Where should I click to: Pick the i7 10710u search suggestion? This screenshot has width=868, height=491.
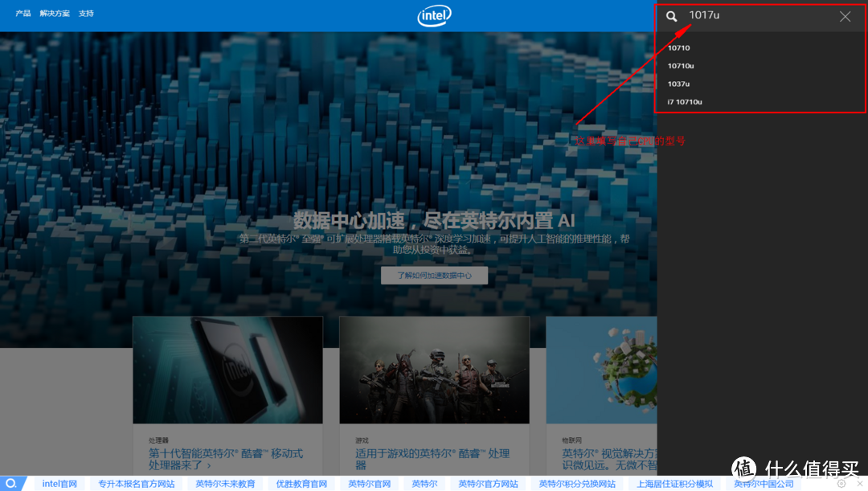(x=685, y=102)
